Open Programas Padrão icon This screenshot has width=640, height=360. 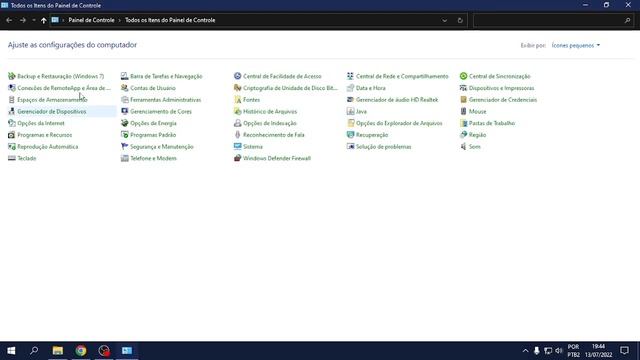pyautogui.click(x=124, y=135)
